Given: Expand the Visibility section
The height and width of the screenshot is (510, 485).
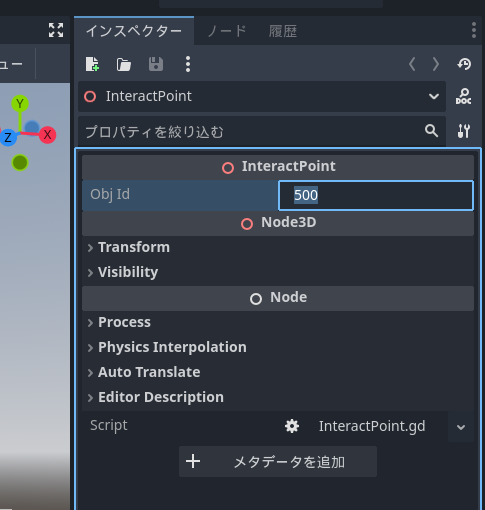Looking at the screenshot, I should pos(278,272).
